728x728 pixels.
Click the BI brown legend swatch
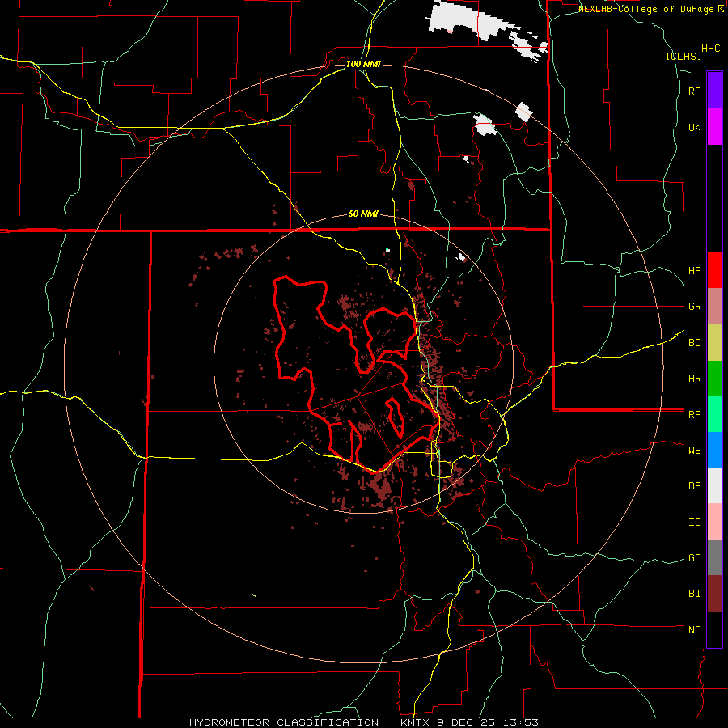coord(714,594)
